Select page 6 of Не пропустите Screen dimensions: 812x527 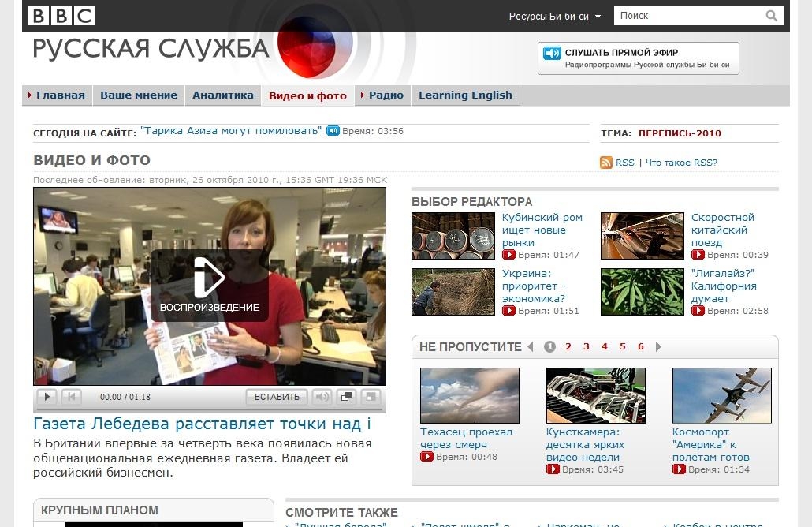click(x=641, y=346)
